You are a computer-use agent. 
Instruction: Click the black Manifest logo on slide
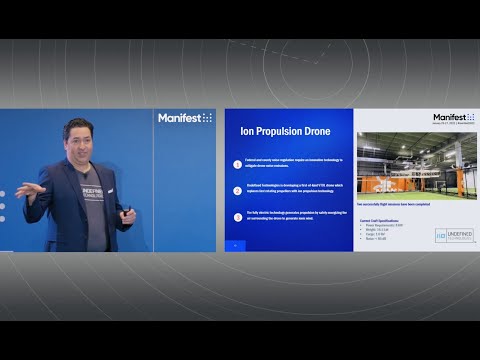pyautogui.click(x=454, y=117)
